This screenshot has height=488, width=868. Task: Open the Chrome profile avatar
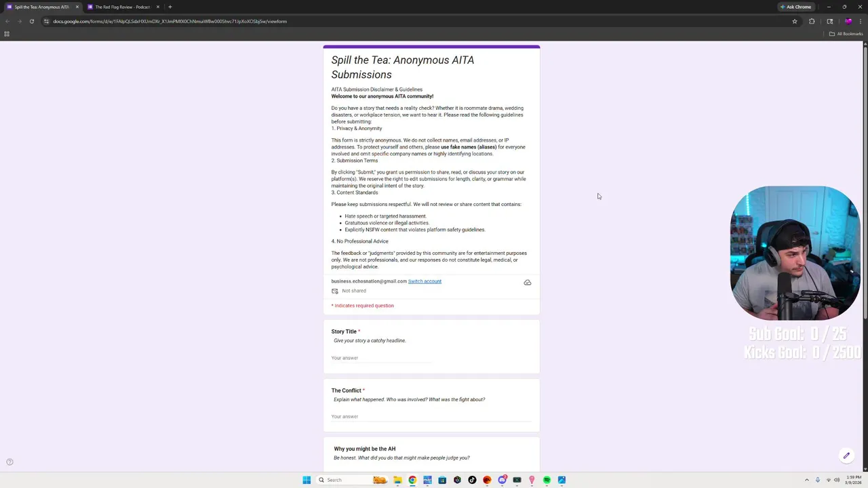click(848, 21)
